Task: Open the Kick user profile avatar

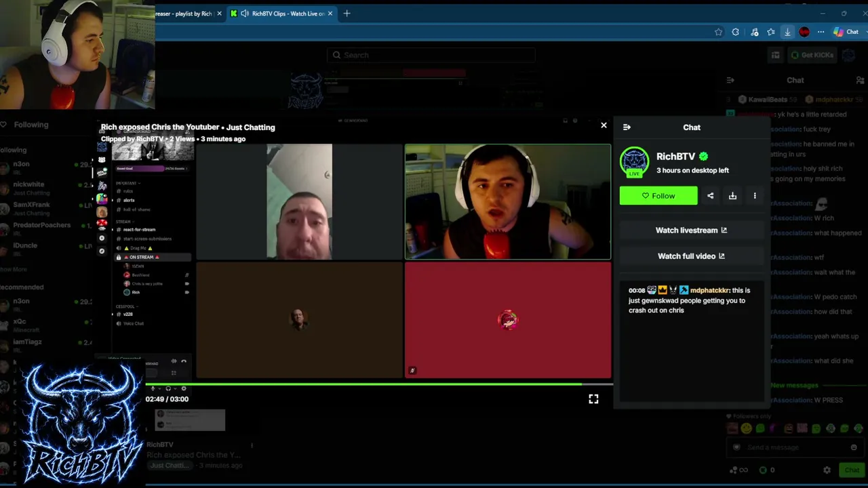Action: 849,55
